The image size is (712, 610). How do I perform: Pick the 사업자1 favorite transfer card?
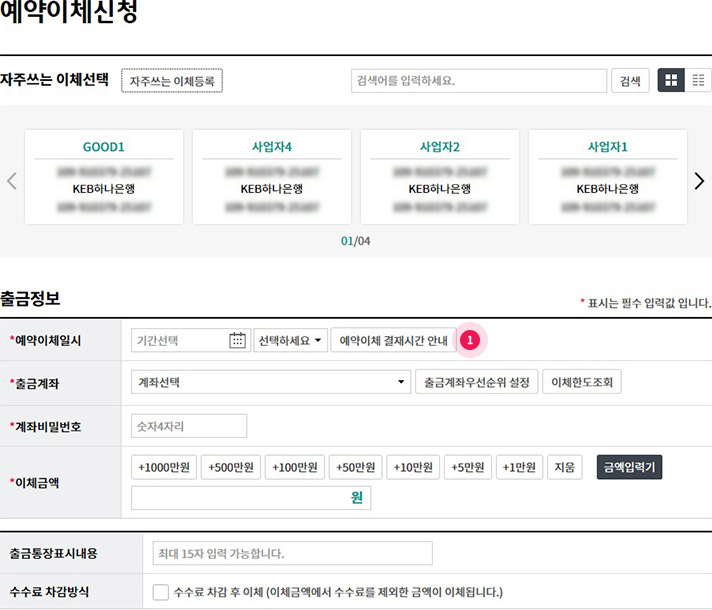pyautogui.click(x=607, y=177)
